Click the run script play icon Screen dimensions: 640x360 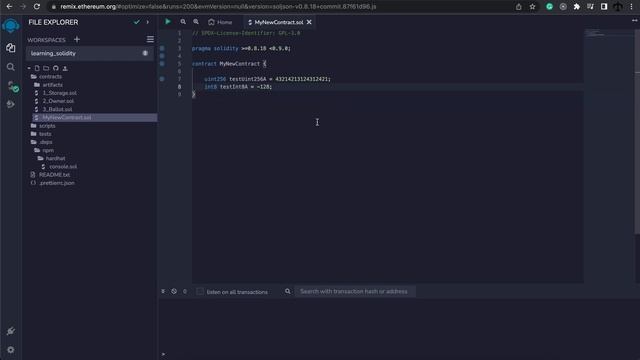[168, 22]
